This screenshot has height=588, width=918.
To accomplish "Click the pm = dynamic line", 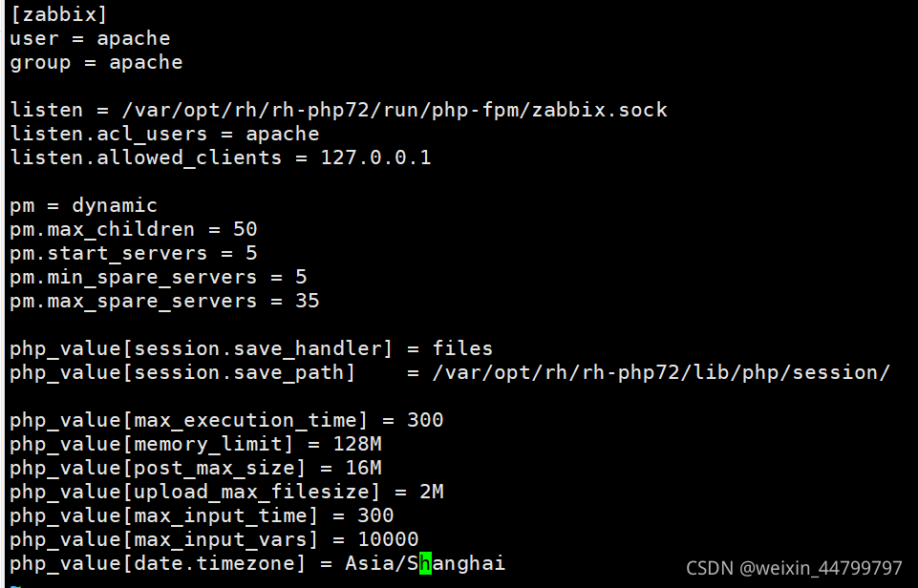I will point(84,205).
